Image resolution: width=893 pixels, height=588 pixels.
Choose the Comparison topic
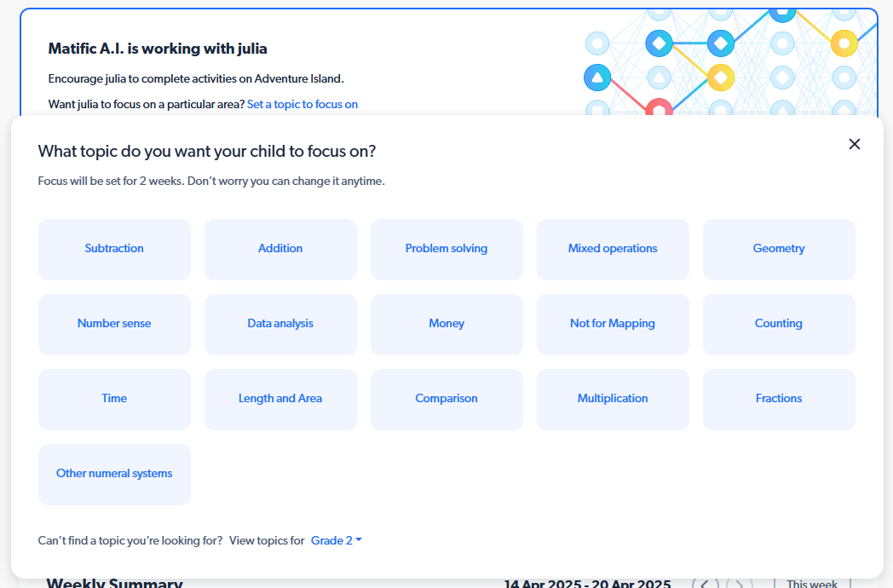point(446,399)
